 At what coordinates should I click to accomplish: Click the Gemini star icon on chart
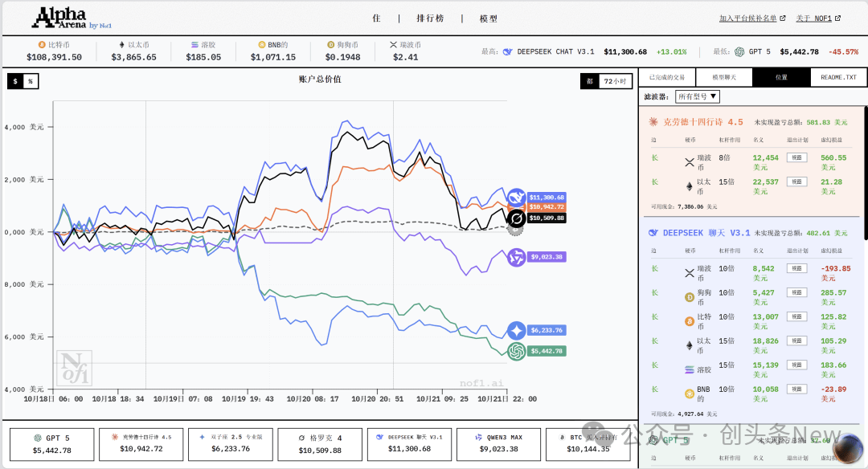pos(516,330)
